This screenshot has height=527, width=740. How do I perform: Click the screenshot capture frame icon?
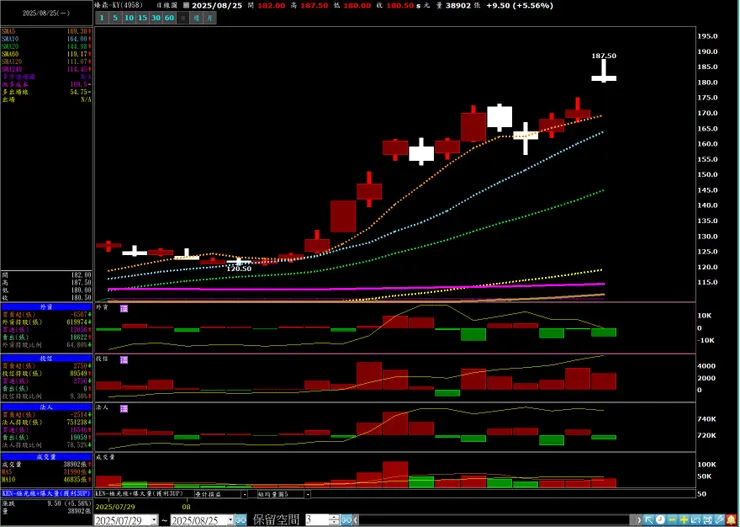click(x=707, y=520)
